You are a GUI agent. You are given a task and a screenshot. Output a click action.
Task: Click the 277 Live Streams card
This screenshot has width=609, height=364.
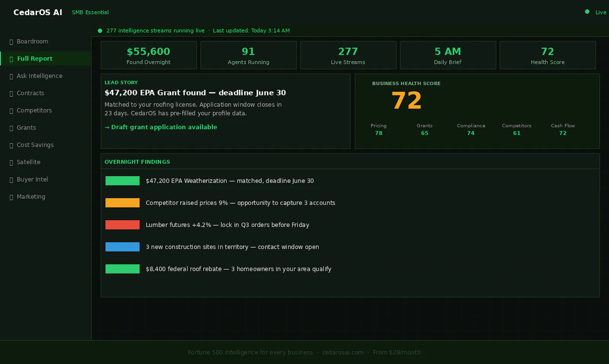pyautogui.click(x=348, y=55)
